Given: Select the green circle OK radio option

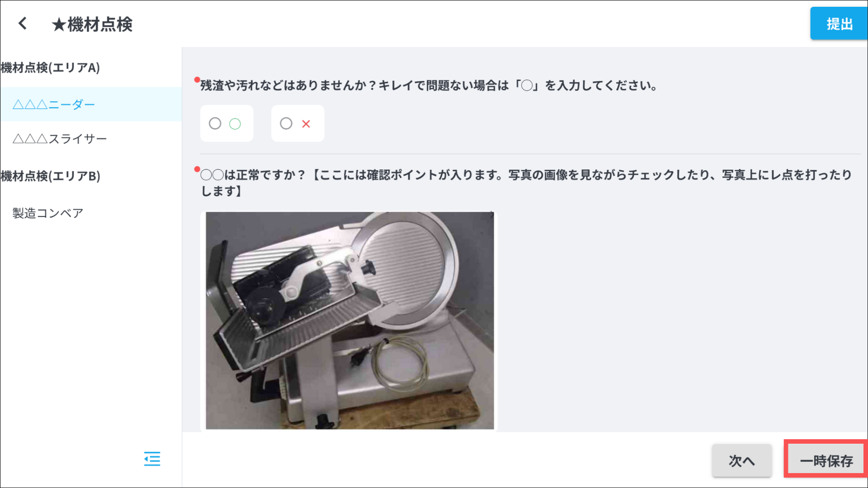Looking at the screenshot, I should [215, 123].
